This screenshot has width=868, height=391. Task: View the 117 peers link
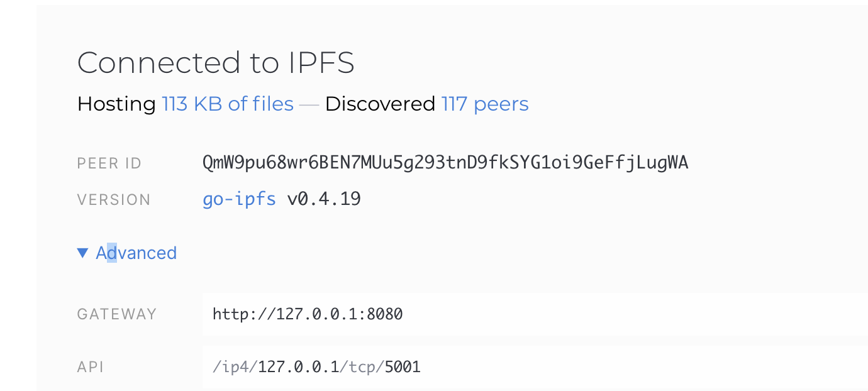(485, 103)
